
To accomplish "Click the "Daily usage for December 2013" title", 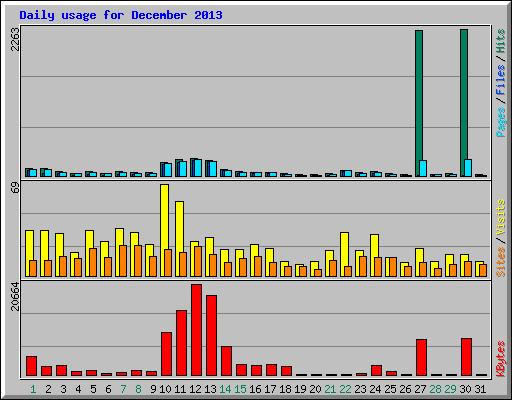I will pyautogui.click(x=121, y=15).
